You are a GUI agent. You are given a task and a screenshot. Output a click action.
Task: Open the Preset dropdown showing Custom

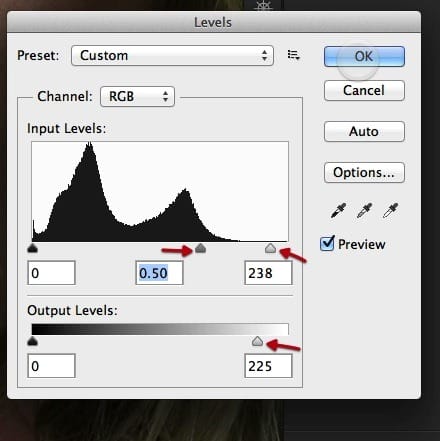point(172,55)
